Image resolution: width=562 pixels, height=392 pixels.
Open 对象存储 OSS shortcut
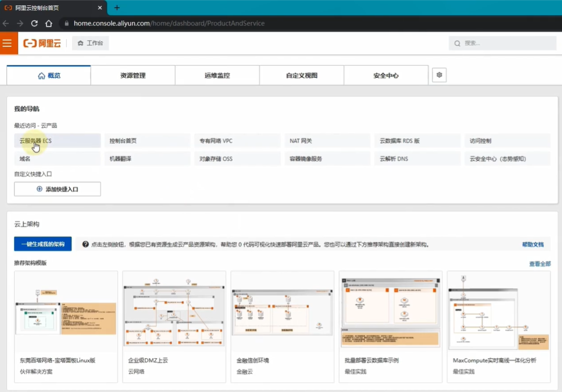(237, 159)
